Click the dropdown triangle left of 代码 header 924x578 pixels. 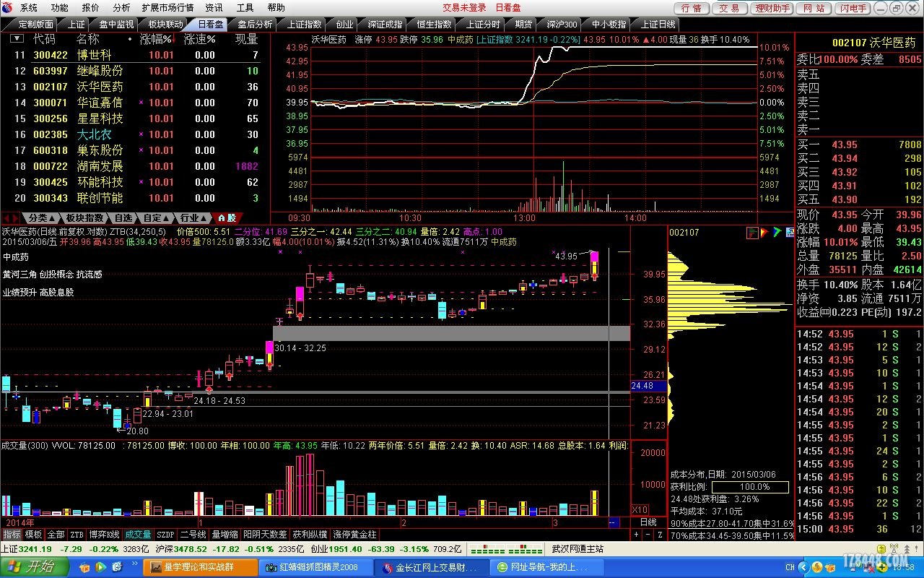(x=16, y=39)
